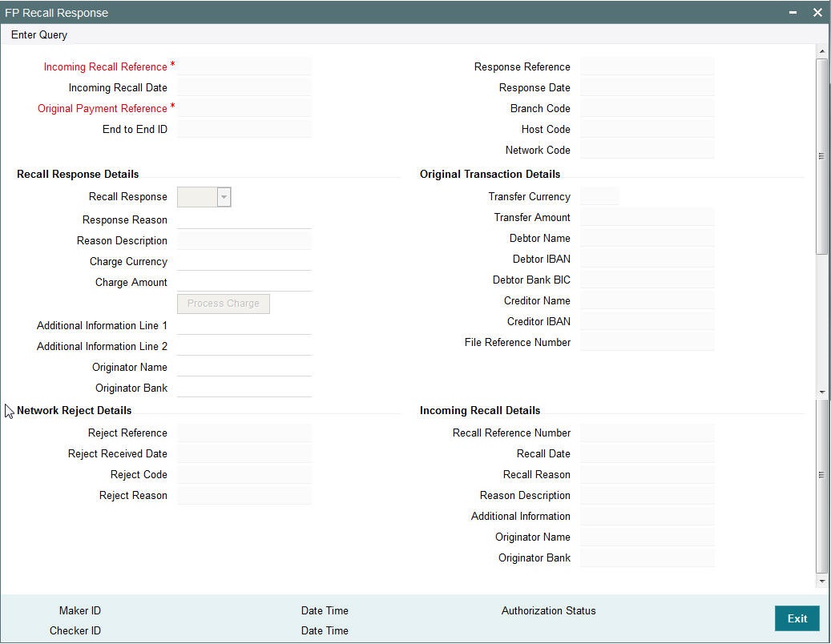Click the Response Date field

click(x=647, y=87)
